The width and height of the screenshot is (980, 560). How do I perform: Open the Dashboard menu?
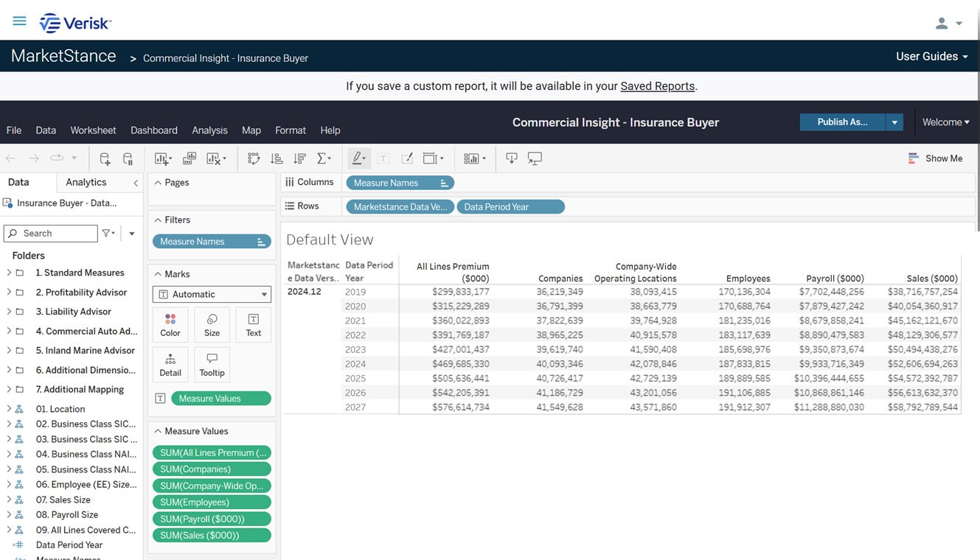click(x=154, y=130)
